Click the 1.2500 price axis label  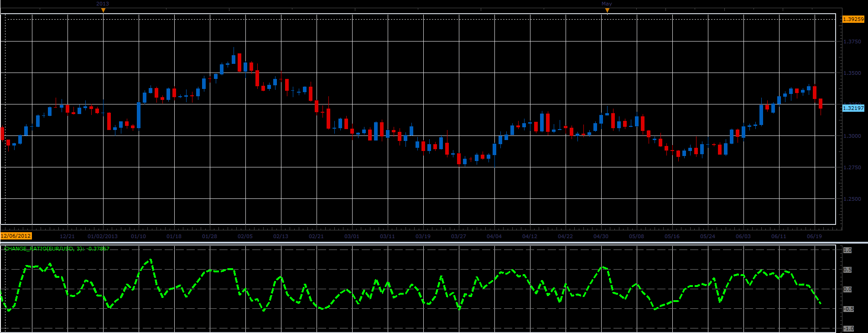click(x=852, y=199)
